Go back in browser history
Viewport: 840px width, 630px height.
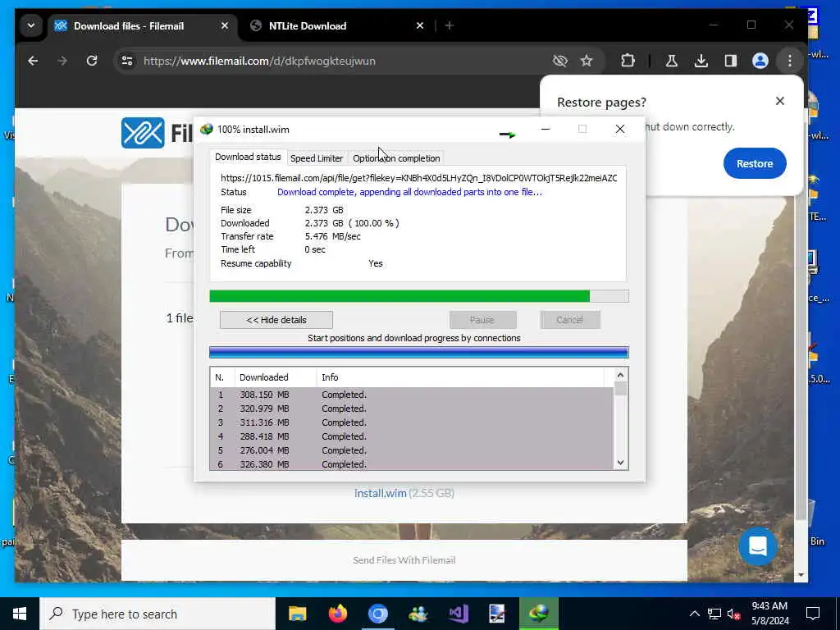(x=33, y=61)
